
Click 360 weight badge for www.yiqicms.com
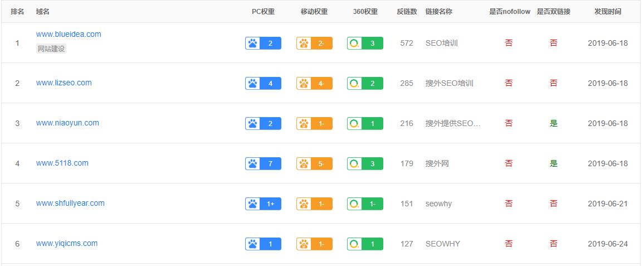click(365, 244)
